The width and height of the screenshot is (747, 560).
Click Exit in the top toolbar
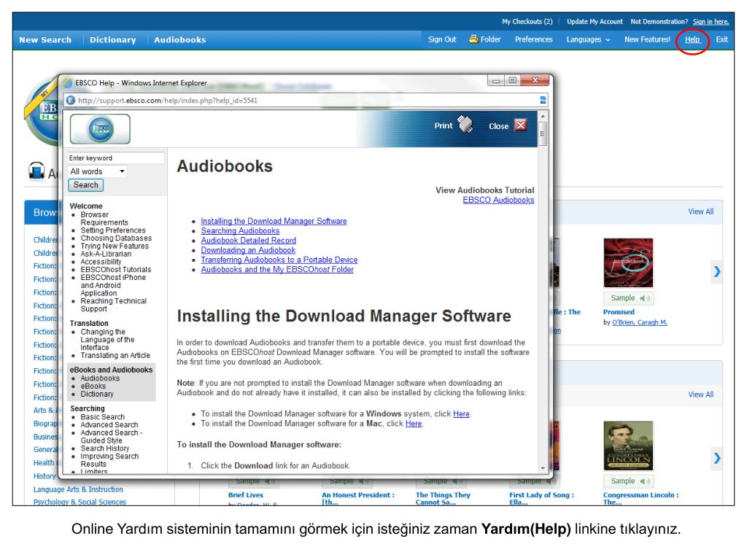[x=721, y=39]
